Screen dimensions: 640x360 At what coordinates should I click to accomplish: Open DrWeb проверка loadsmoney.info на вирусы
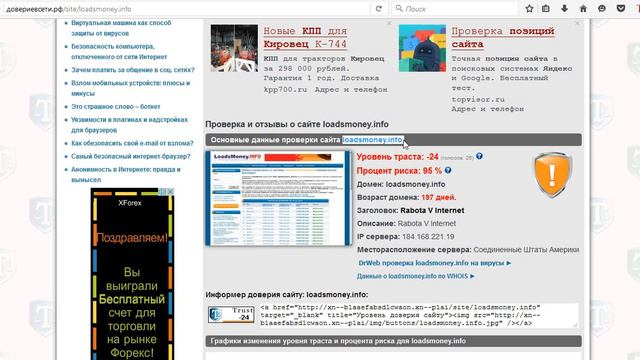click(x=435, y=263)
